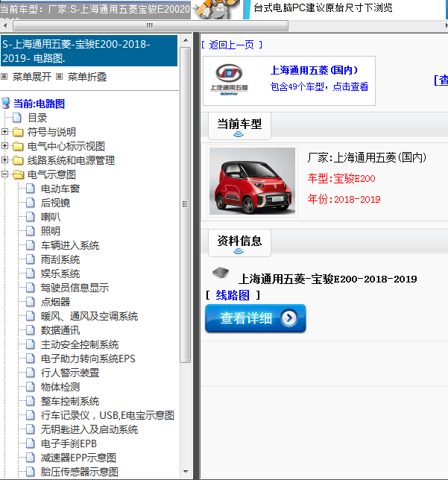The width and height of the screenshot is (448, 480).
Task: Click the tree panel scroll-up arrow
Action: pyautogui.click(x=186, y=40)
